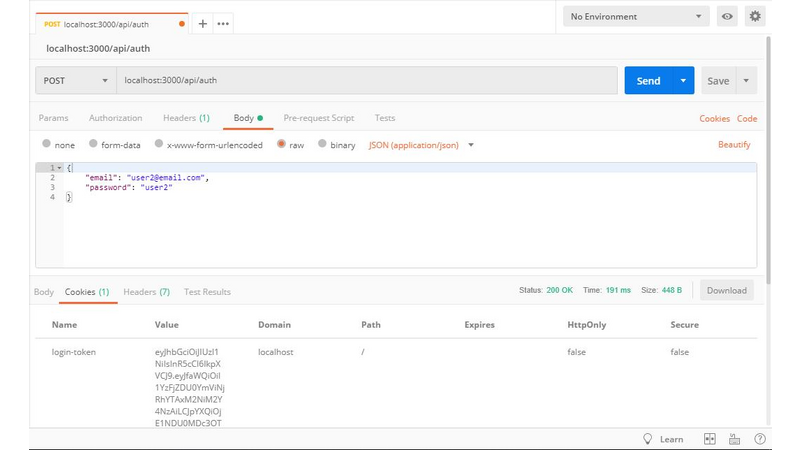Screen dimensions: 800x450
Task: Click the Learn lightbulb icon
Action: (647, 439)
